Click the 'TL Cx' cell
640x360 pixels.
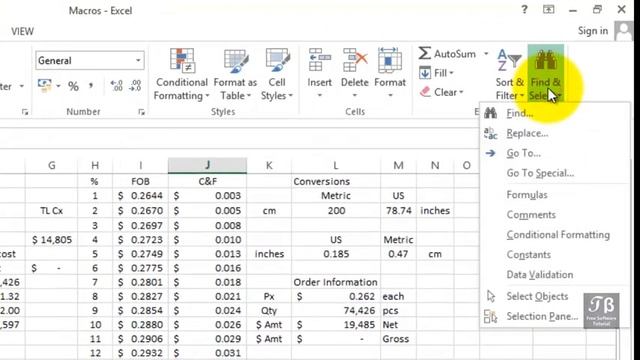coord(51,211)
